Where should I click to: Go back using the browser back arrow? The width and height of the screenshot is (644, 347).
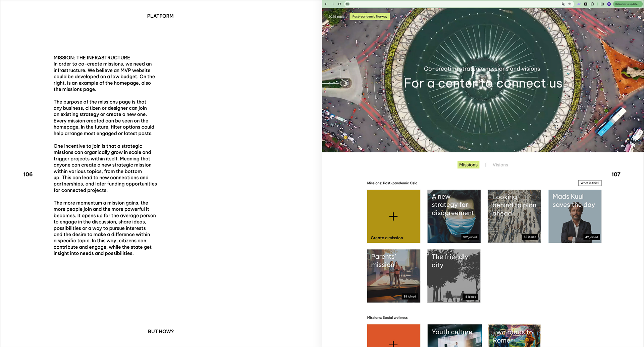point(326,4)
